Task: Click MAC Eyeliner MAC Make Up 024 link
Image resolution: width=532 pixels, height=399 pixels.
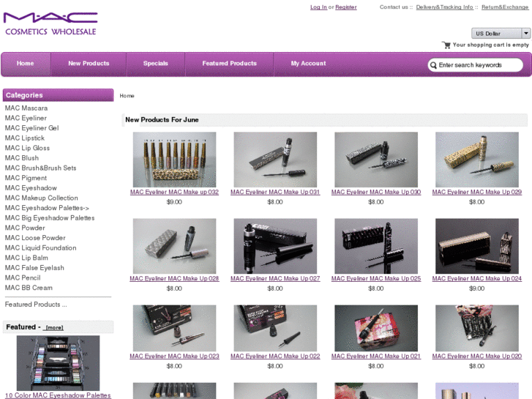Action: click(x=476, y=278)
